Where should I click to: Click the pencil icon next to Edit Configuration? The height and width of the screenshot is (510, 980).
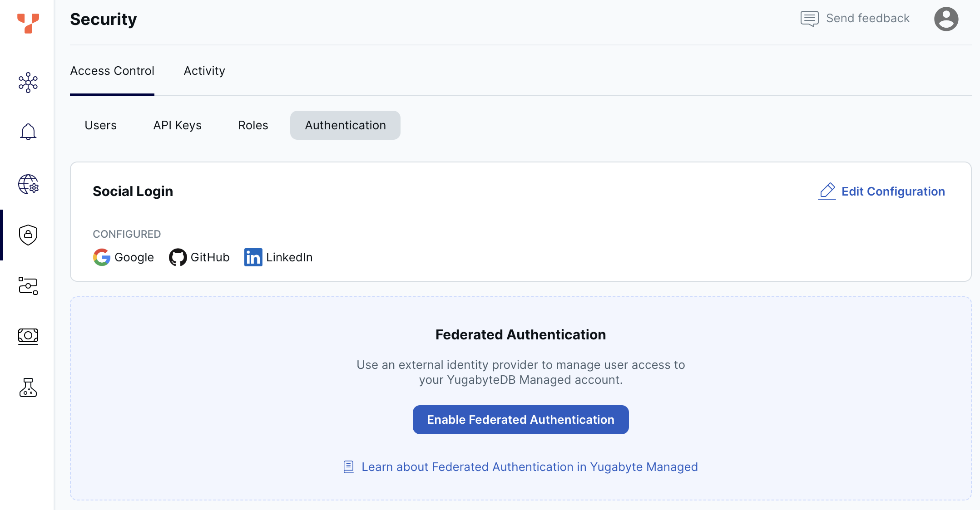pos(827,191)
